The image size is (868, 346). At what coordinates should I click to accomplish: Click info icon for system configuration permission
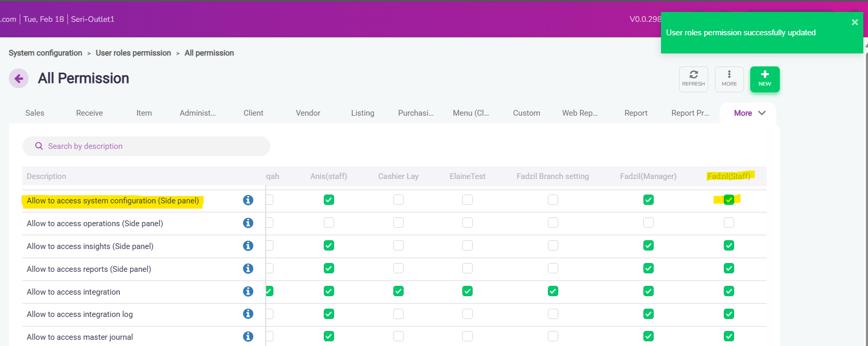[248, 200]
